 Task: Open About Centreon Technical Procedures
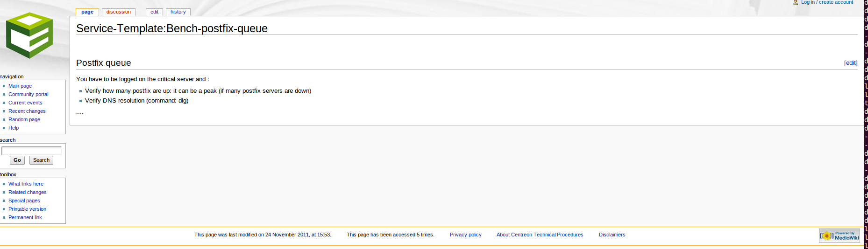[540, 235]
